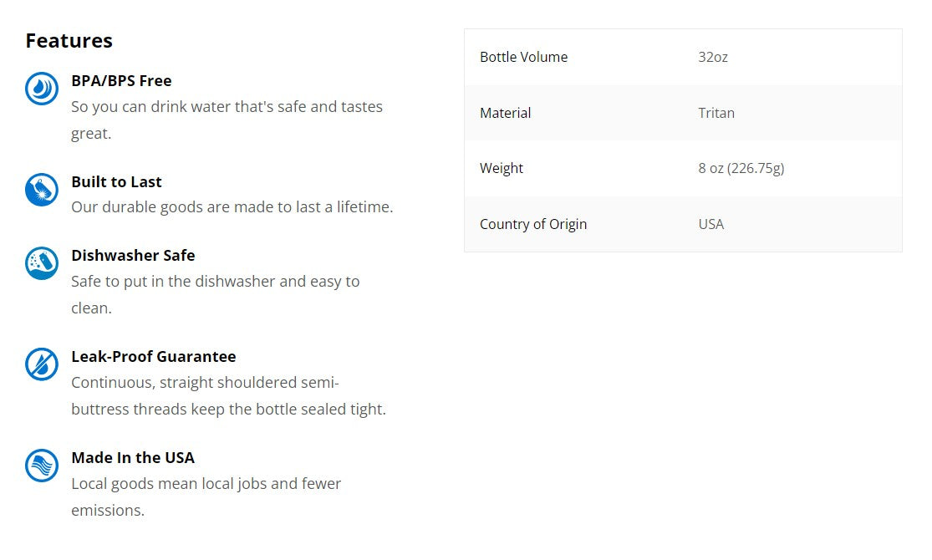Click the Built to Last icon

tap(42, 190)
